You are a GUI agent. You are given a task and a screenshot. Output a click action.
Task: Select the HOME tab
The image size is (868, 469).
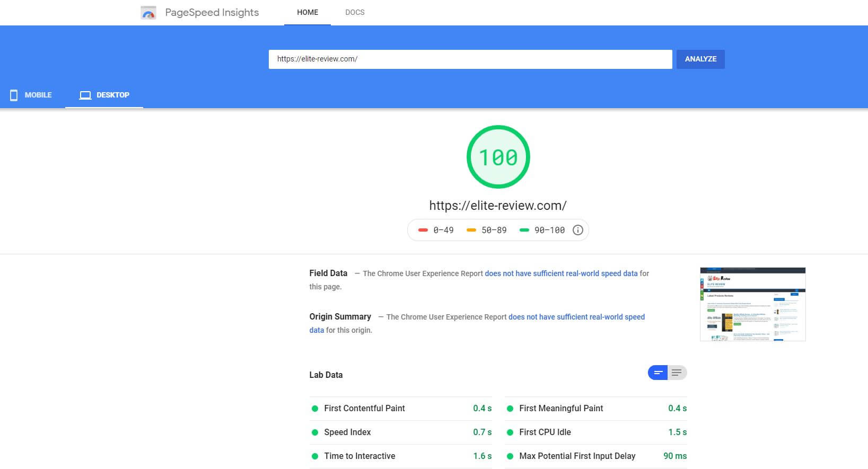point(308,12)
